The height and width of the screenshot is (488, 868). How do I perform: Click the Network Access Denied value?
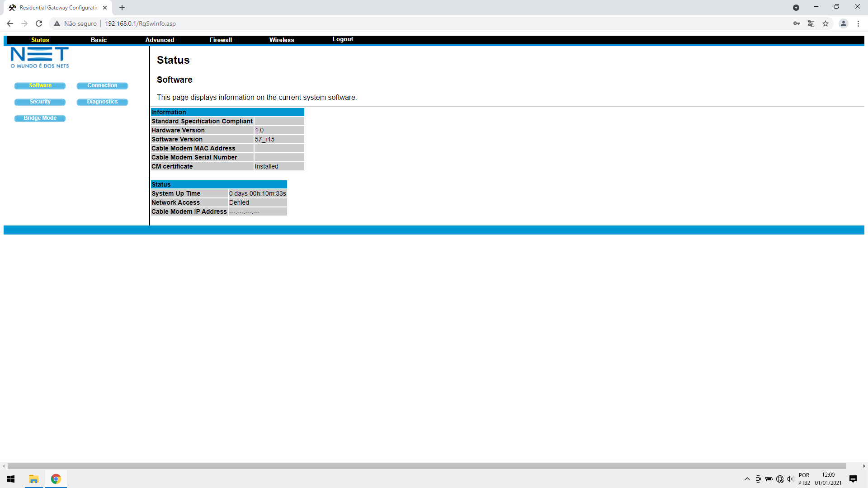(x=239, y=202)
